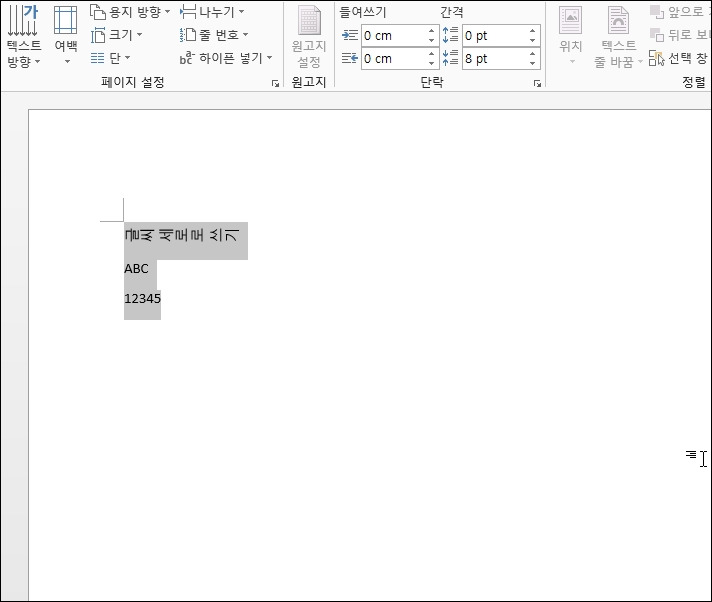Viewport: 712px width, 602px height.
Task: Open the 선택 창 selection pane
Action: coord(678,58)
